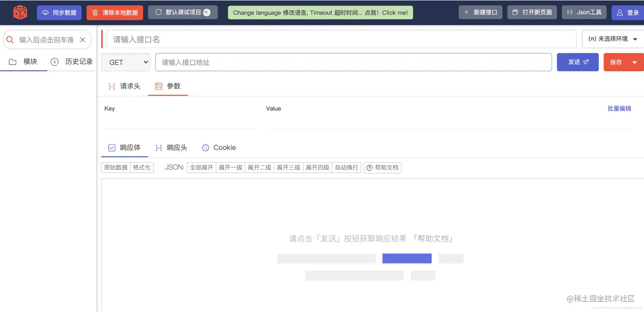Switch to the 响应体 response body tab
The height and width of the screenshot is (312, 644).
tap(124, 148)
